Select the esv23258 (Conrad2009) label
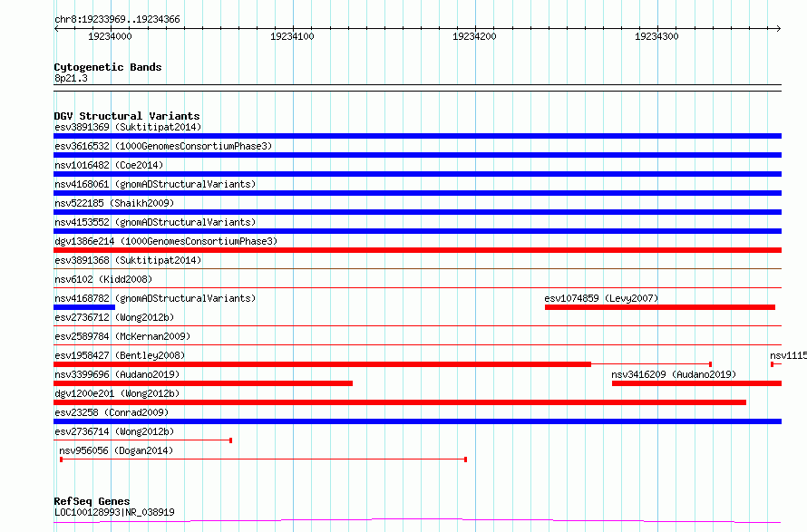The height and width of the screenshot is (532, 807). click(112, 412)
